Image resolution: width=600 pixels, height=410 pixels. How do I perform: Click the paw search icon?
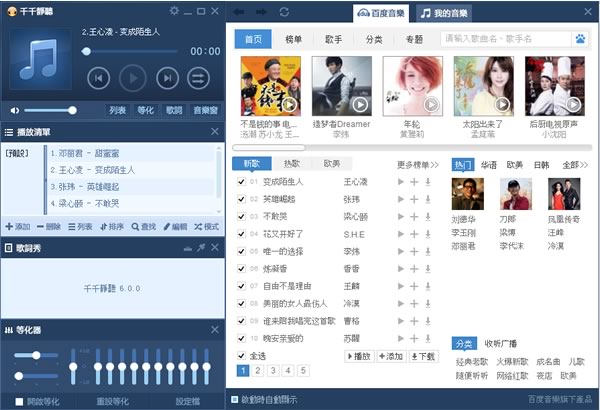pyautogui.click(x=579, y=40)
